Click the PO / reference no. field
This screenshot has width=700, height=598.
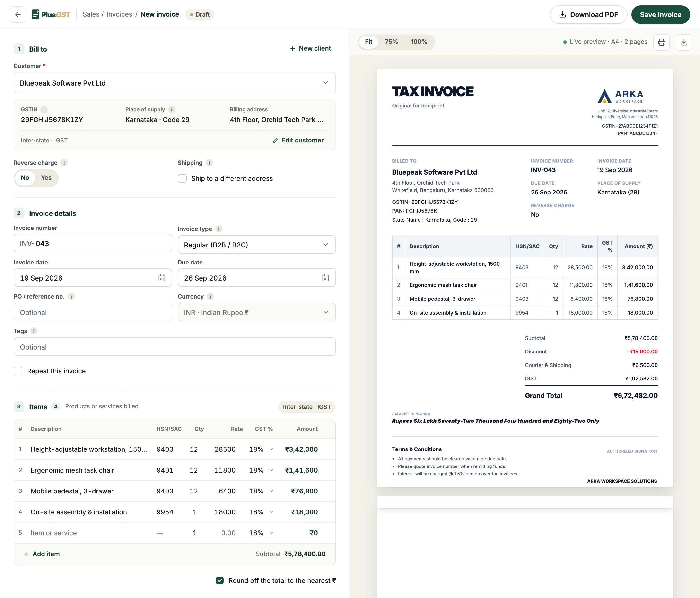(x=93, y=312)
